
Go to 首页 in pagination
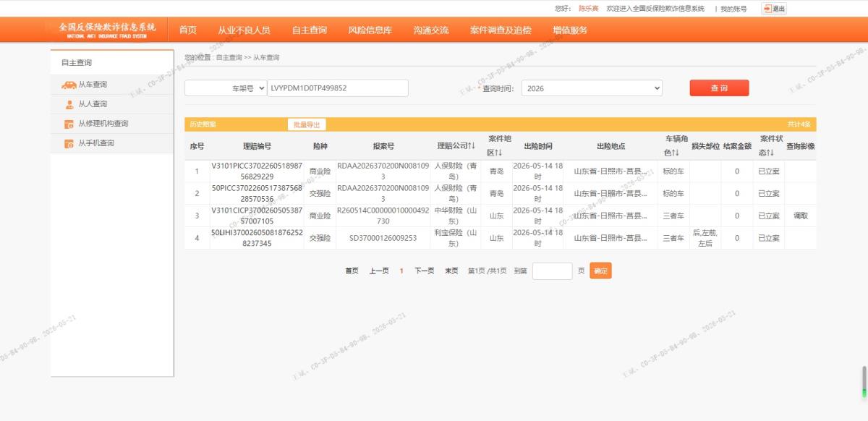[352, 271]
